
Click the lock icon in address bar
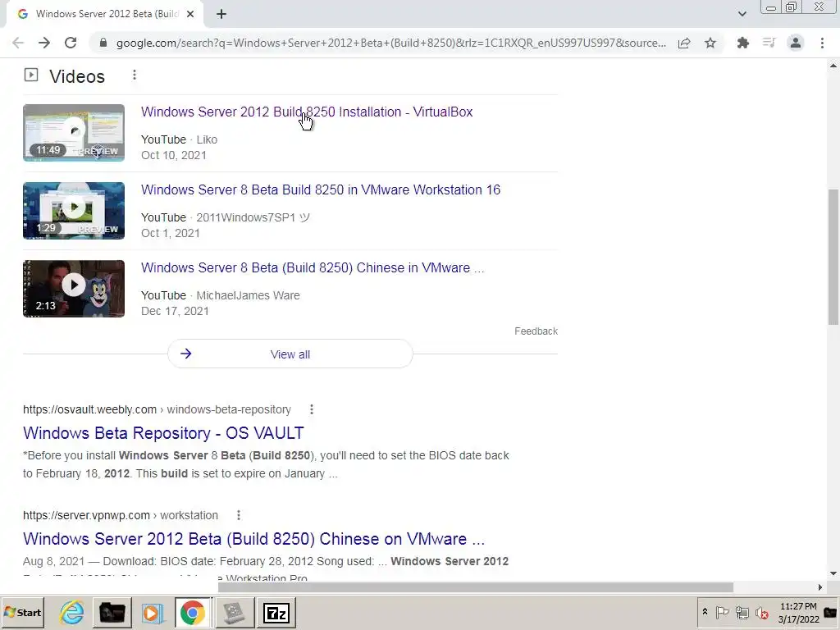point(103,43)
